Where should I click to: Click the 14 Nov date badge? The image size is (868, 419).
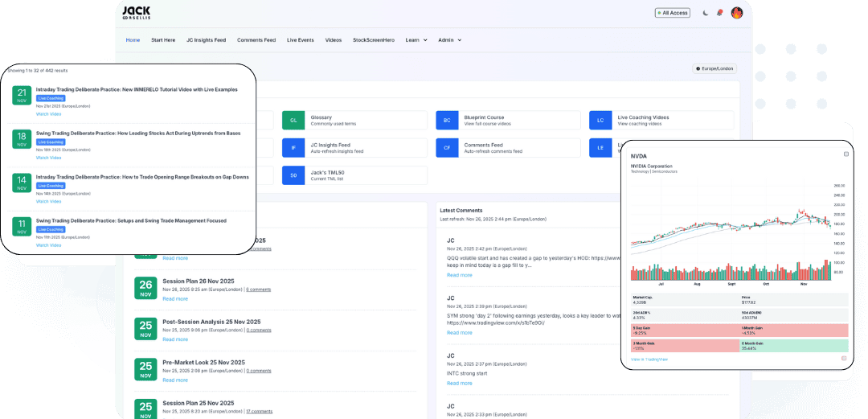23,183
